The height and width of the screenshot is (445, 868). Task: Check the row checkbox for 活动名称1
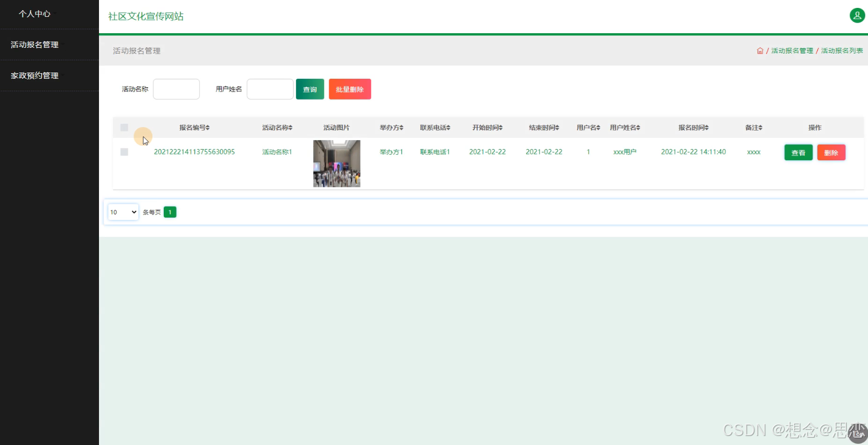coord(124,152)
